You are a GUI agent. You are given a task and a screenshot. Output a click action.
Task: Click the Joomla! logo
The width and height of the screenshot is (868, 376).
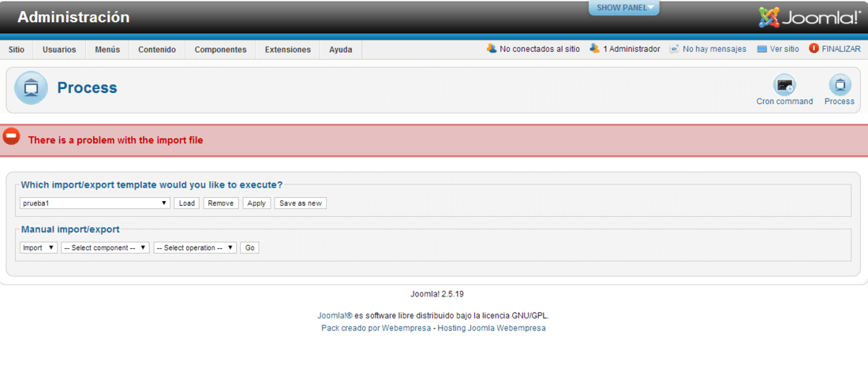click(x=809, y=17)
